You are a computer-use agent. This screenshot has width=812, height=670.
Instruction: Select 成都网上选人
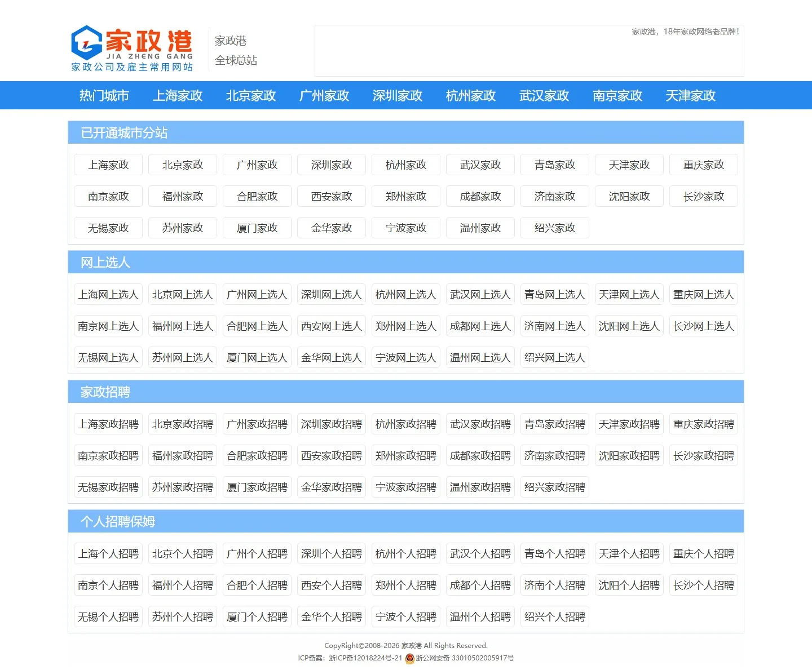480,326
